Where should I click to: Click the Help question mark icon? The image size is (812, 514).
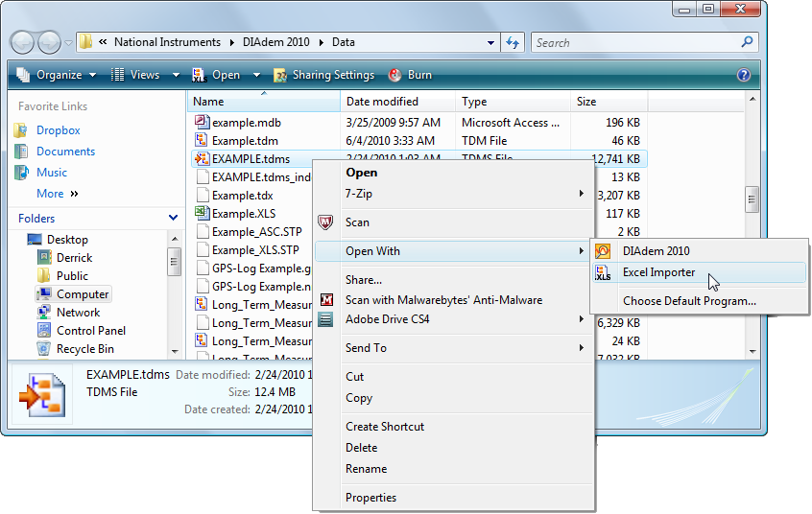point(743,75)
